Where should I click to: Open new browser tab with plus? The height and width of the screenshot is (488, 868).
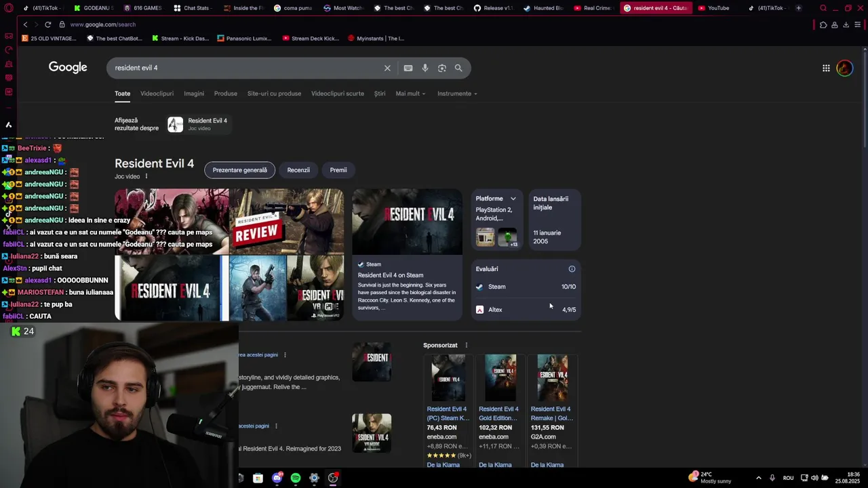pos(798,8)
